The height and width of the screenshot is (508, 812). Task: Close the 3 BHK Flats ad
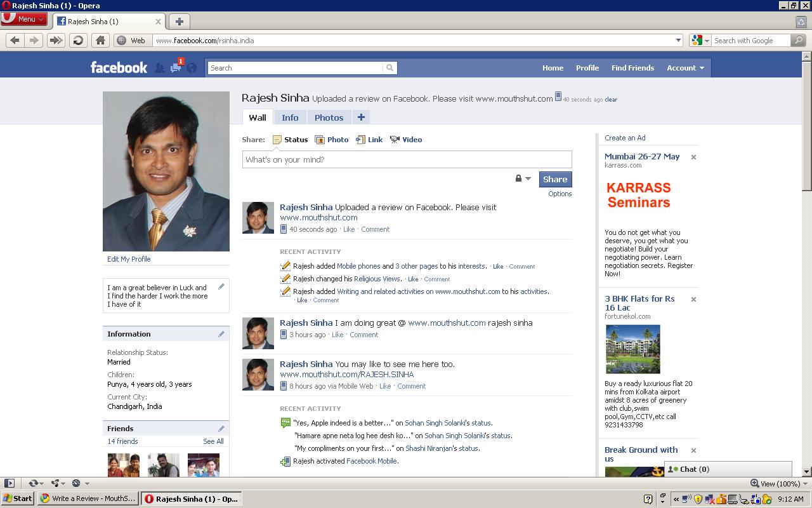(x=693, y=299)
